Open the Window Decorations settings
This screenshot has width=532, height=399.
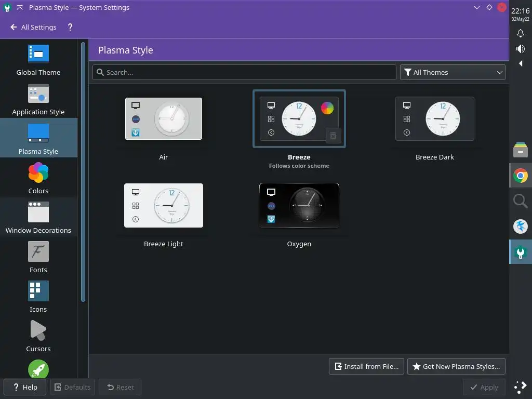(x=38, y=217)
